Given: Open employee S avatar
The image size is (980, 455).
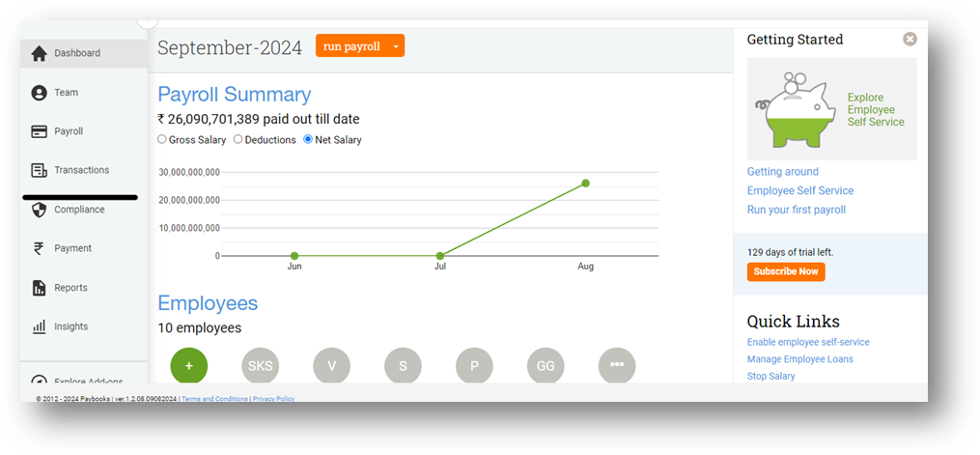Looking at the screenshot, I should [403, 365].
